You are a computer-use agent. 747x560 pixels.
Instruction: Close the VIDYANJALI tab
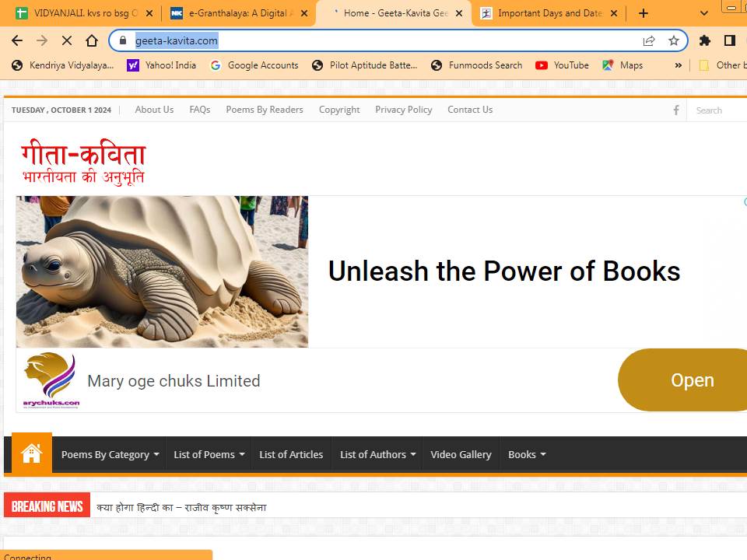[x=149, y=13]
